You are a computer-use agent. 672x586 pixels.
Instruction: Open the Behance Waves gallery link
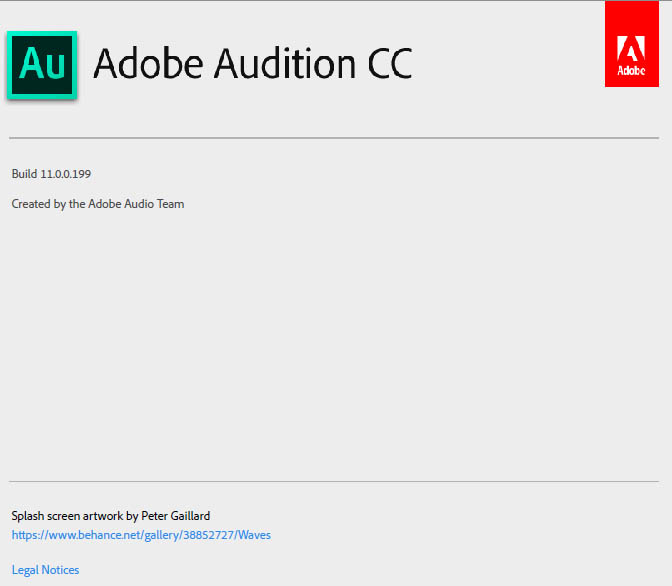click(141, 535)
